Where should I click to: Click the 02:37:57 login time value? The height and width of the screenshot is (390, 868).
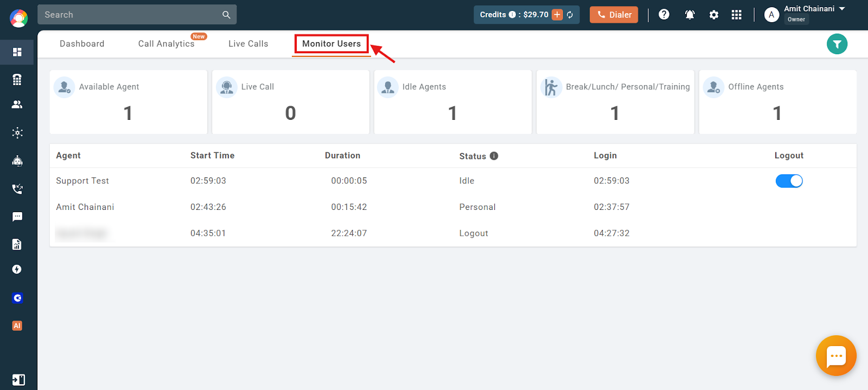tap(611, 207)
